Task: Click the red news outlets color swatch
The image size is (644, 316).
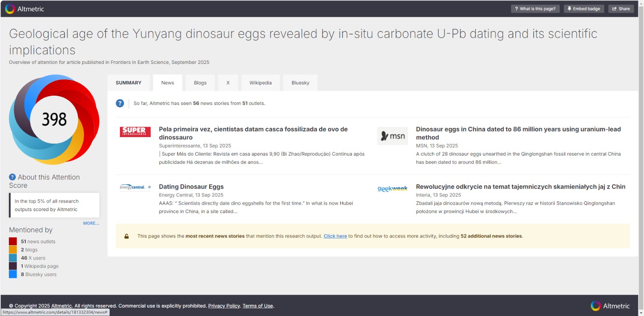Action: pyautogui.click(x=13, y=241)
